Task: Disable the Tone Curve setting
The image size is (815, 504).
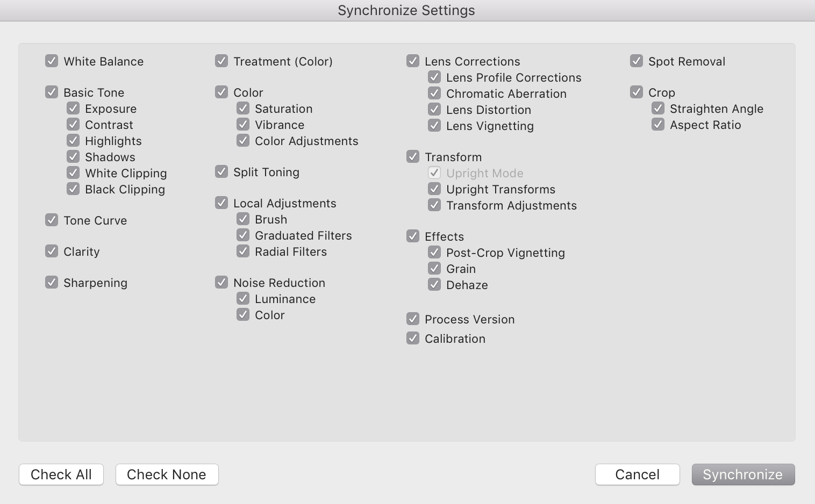Action: click(52, 220)
